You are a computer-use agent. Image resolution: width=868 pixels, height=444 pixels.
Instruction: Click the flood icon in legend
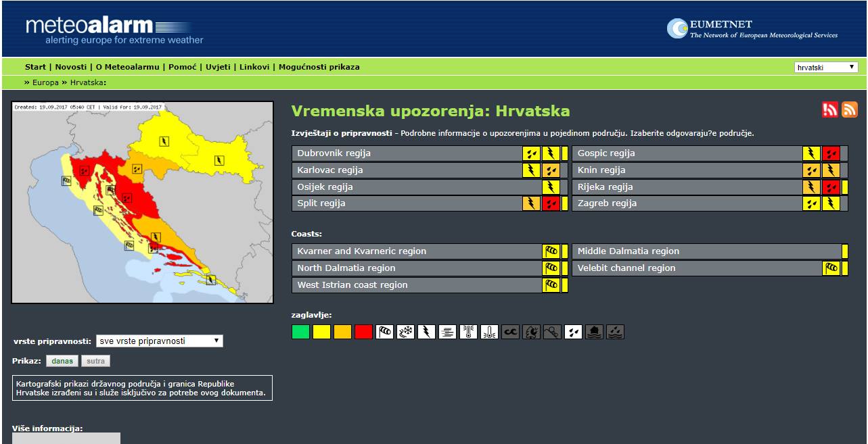pos(594,332)
